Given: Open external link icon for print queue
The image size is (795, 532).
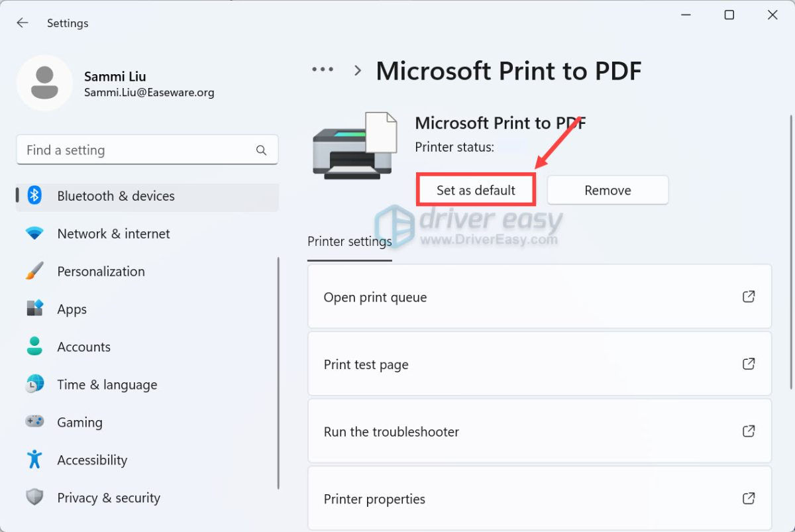Looking at the screenshot, I should (749, 297).
